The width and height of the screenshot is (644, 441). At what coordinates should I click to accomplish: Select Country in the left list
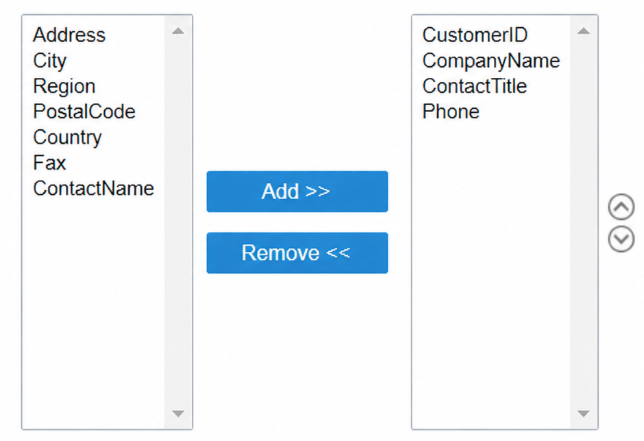point(67,138)
